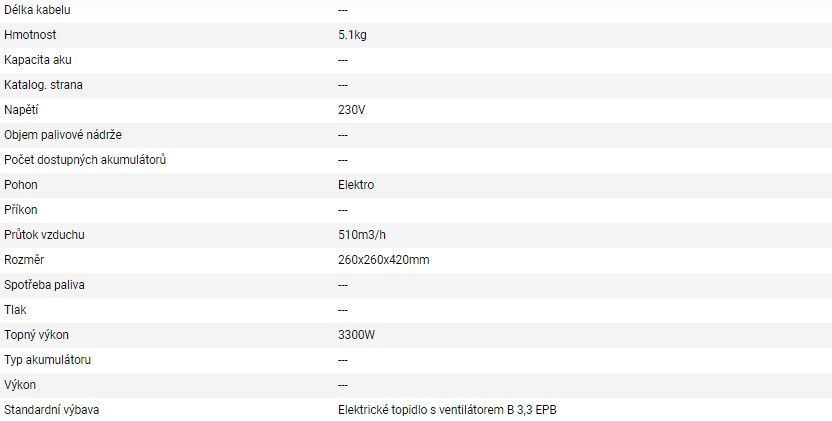Click the Hmotnost row label
The image size is (832, 421).
tap(30, 35)
